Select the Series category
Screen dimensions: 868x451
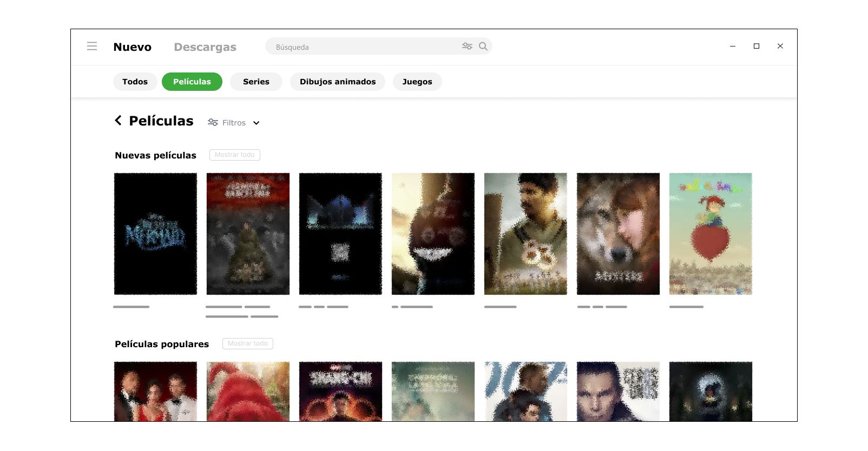point(256,82)
